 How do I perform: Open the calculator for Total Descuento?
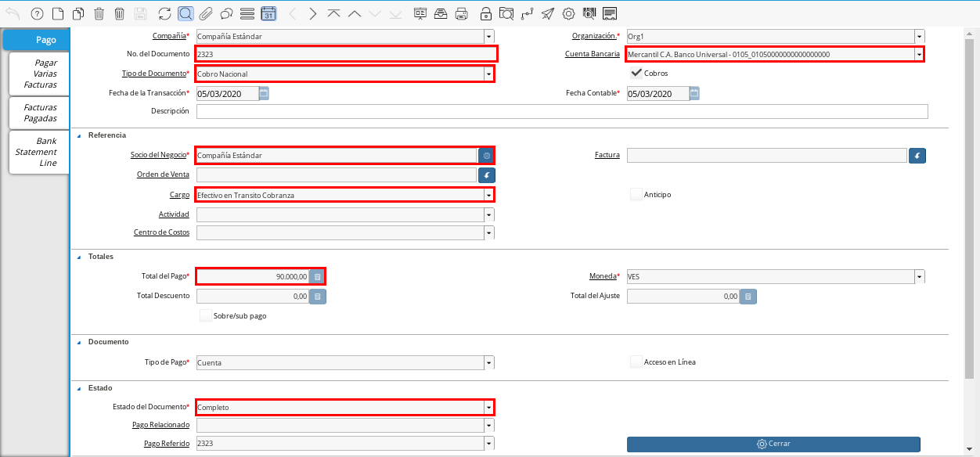[317, 297]
